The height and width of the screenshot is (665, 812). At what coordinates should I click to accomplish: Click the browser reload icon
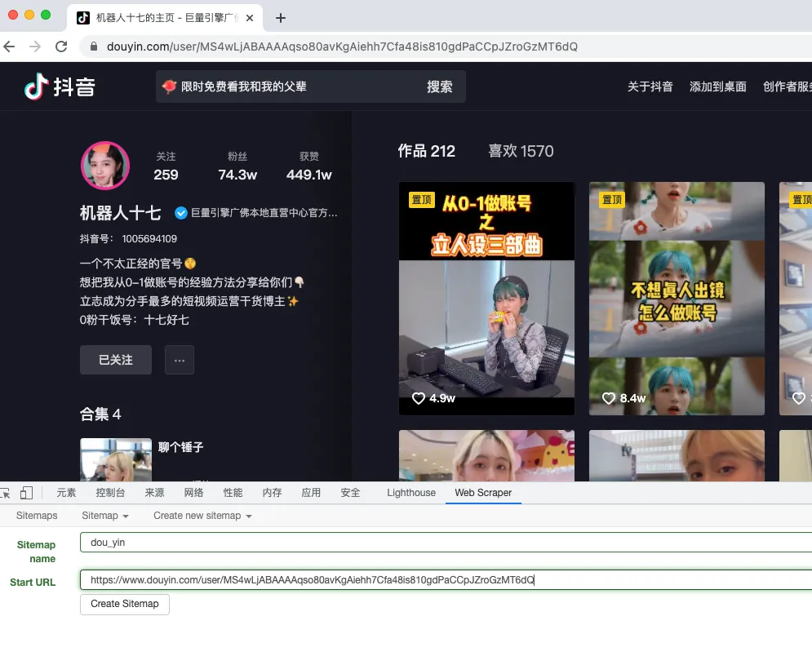pos(61,47)
